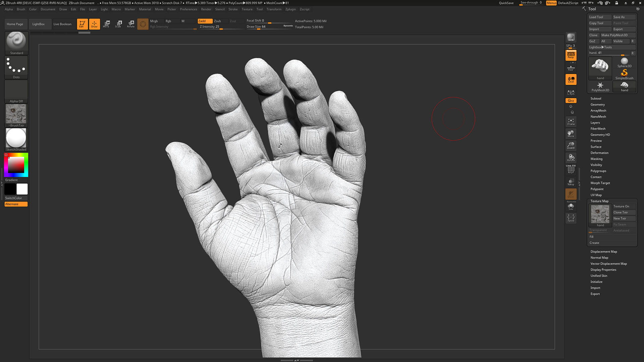Expand the Deformation section
This screenshot has width=644, height=362.
(x=599, y=153)
